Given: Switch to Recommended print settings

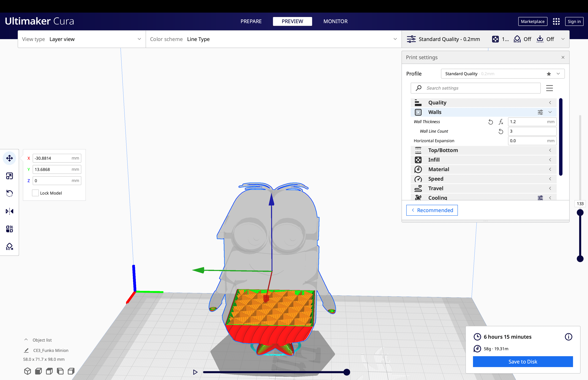Looking at the screenshot, I should click(432, 210).
